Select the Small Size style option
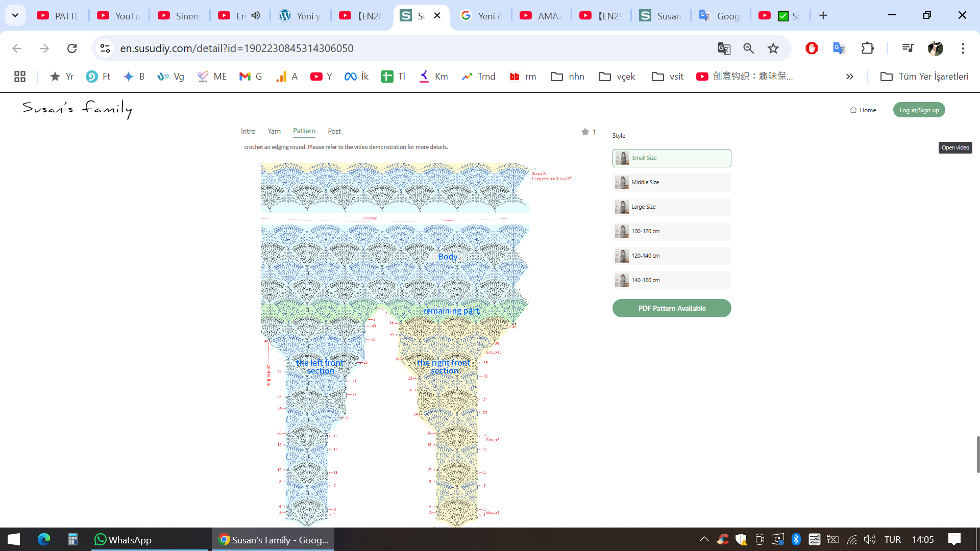Image resolution: width=980 pixels, height=551 pixels. click(x=672, y=158)
